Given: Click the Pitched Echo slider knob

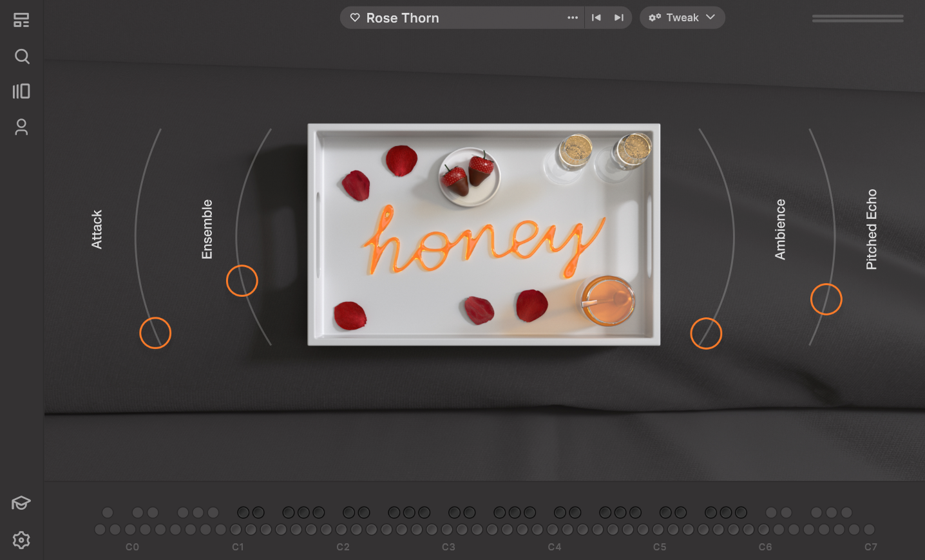Looking at the screenshot, I should [826, 299].
